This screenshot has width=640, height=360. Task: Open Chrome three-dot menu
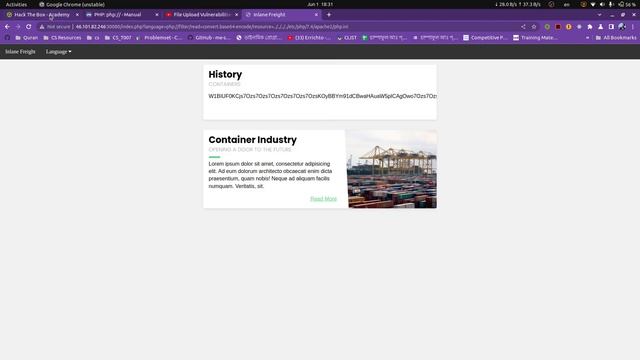click(x=633, y=27)
